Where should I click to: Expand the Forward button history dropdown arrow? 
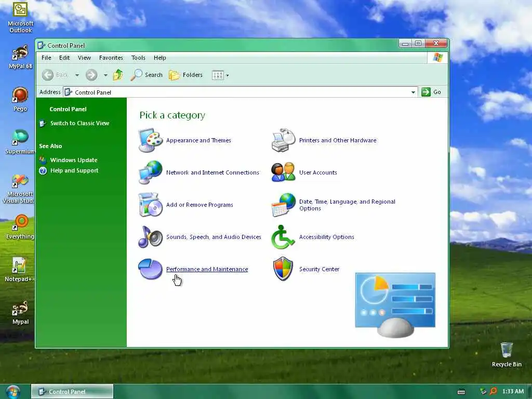pos(105,75)
